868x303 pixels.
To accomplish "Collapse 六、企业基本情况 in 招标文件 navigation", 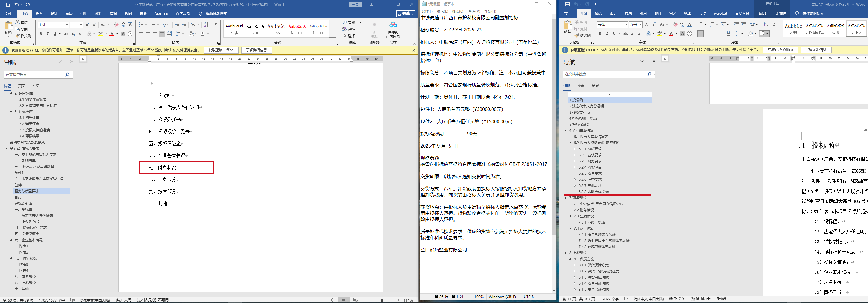I will pos(11,240).
